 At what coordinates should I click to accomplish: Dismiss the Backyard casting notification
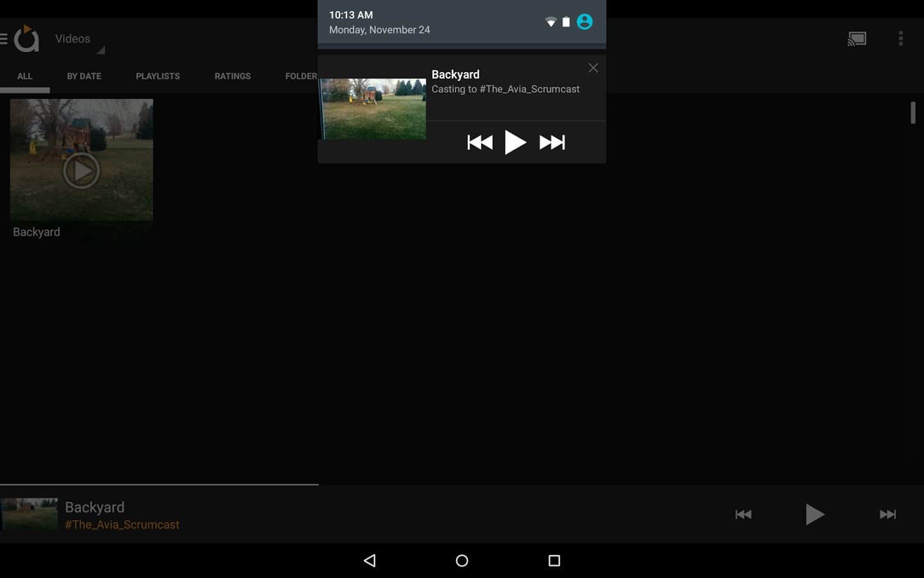tap(593, 68)
